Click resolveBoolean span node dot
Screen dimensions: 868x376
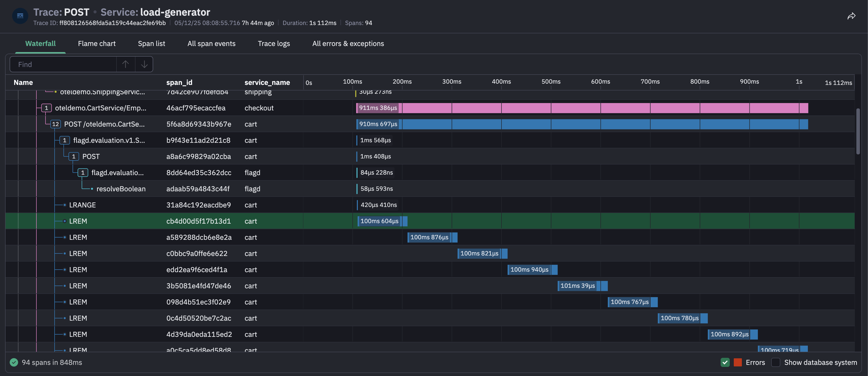pos(92,189)
